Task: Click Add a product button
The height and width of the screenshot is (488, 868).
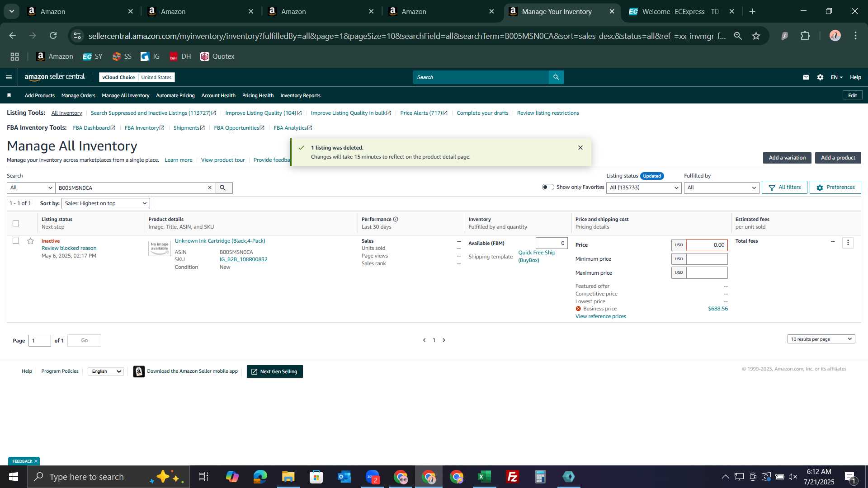Action: (x=838, y=158)
